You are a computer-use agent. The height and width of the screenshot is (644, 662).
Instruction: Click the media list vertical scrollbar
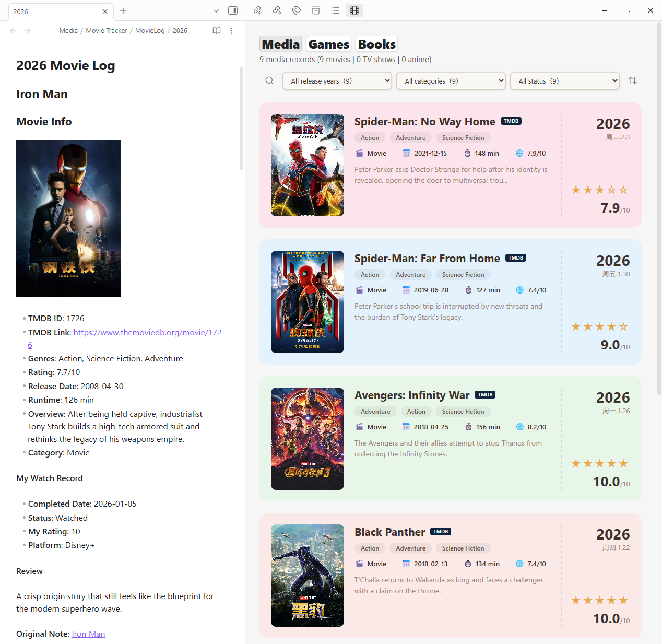[659, 209]
